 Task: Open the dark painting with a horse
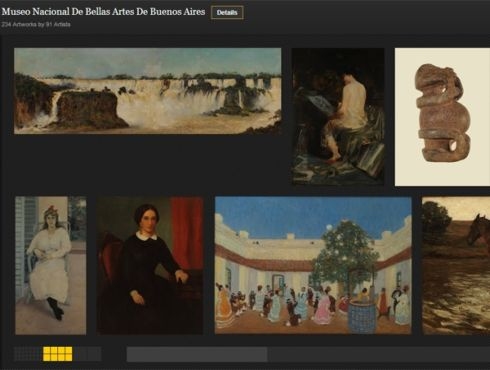(456, 265)
